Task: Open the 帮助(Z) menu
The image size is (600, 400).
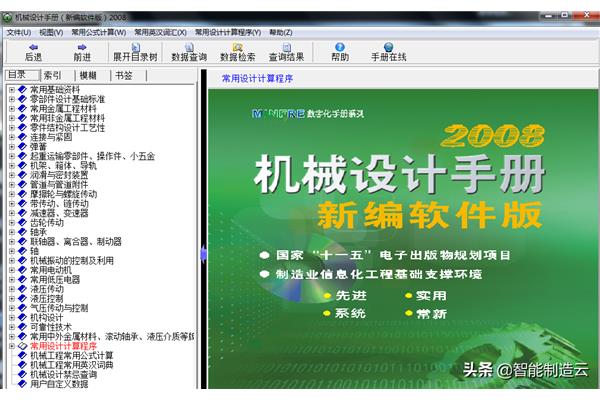Action: click(x=281, y=33)
